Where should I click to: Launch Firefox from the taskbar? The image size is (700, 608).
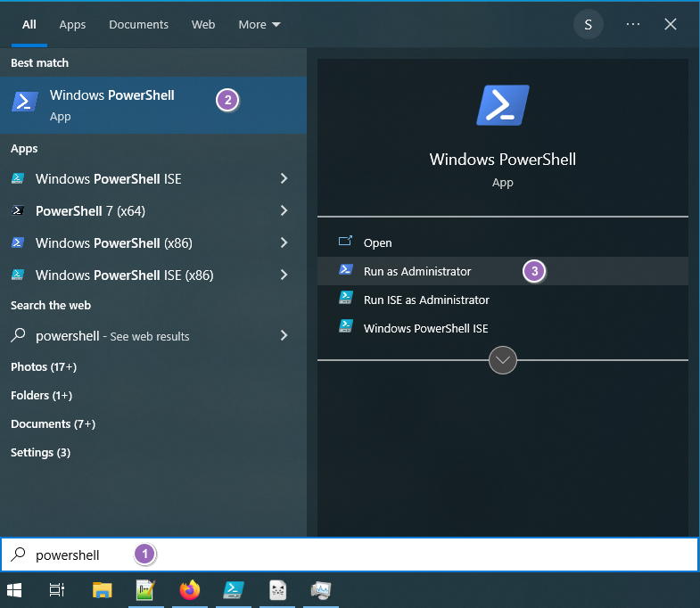point(189,589)
